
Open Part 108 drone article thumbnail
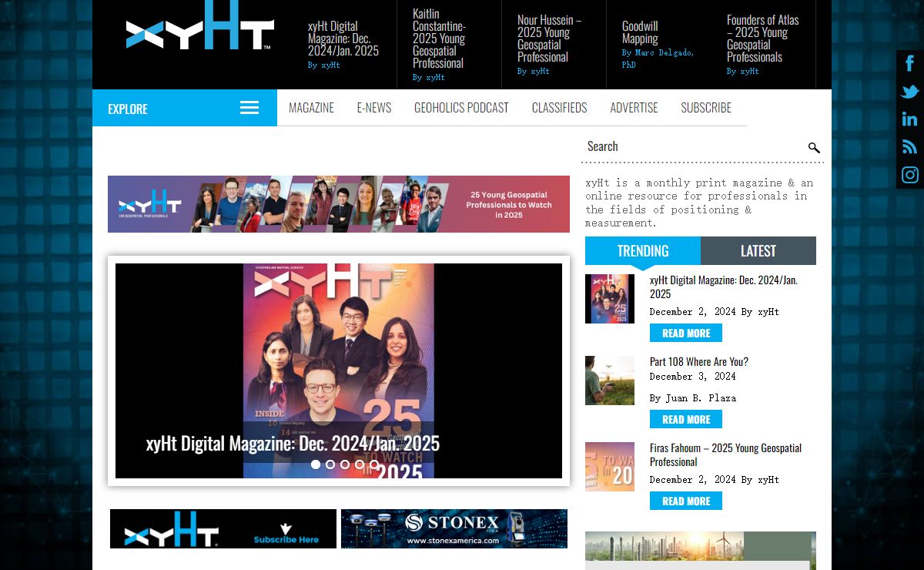(610, 381)
